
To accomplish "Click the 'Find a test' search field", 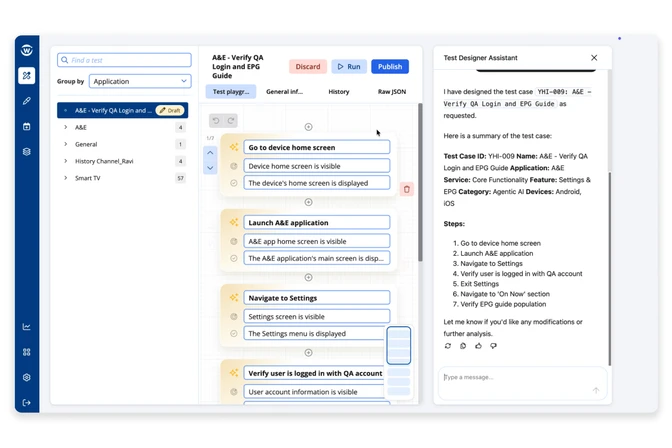I will pyautogui.click(x=124, y=60).
